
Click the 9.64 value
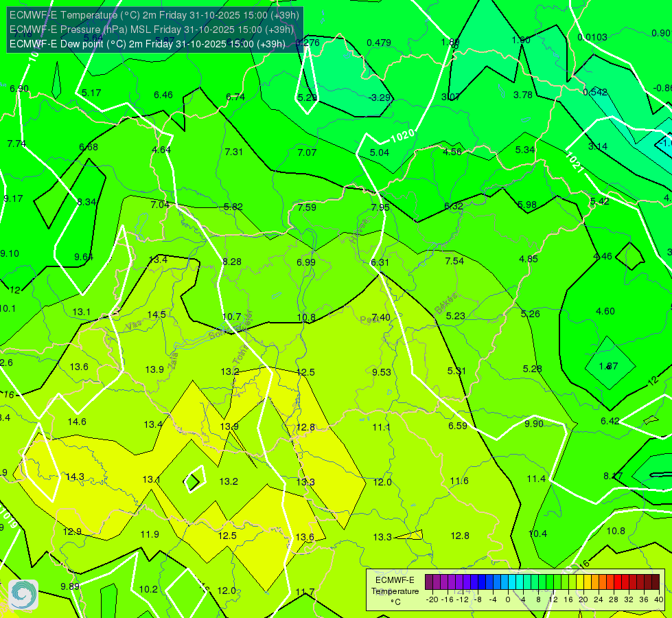(84, 257)
